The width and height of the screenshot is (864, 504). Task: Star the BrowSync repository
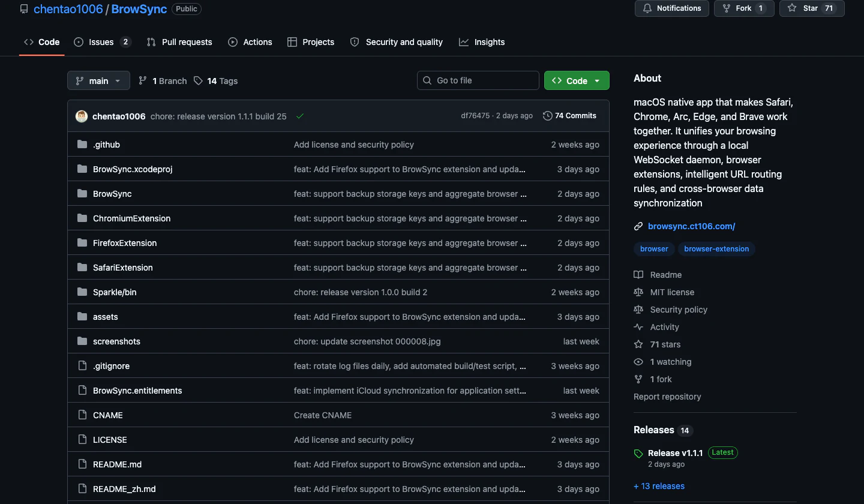point(812,8)
